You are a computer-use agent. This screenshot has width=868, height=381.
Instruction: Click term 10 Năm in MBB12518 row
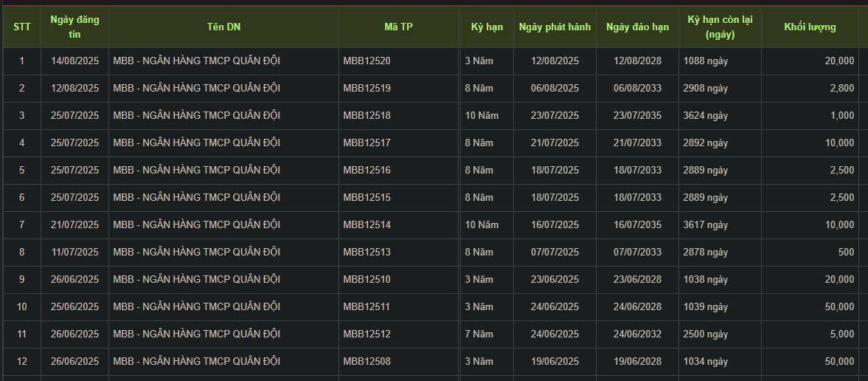click(x=482, y=115)
